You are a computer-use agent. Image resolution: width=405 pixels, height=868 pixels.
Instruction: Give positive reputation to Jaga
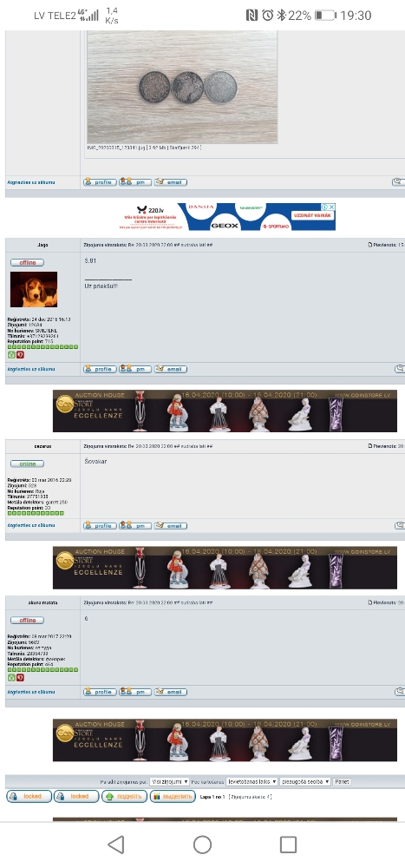point(11,355)
